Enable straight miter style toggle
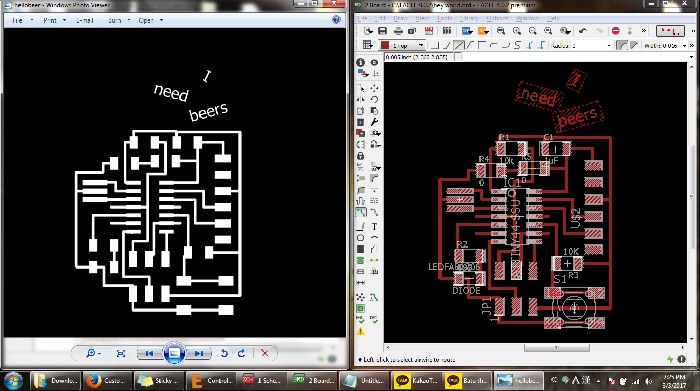The width and height of the screenshot is (700, 391). [x=633, y=45]
